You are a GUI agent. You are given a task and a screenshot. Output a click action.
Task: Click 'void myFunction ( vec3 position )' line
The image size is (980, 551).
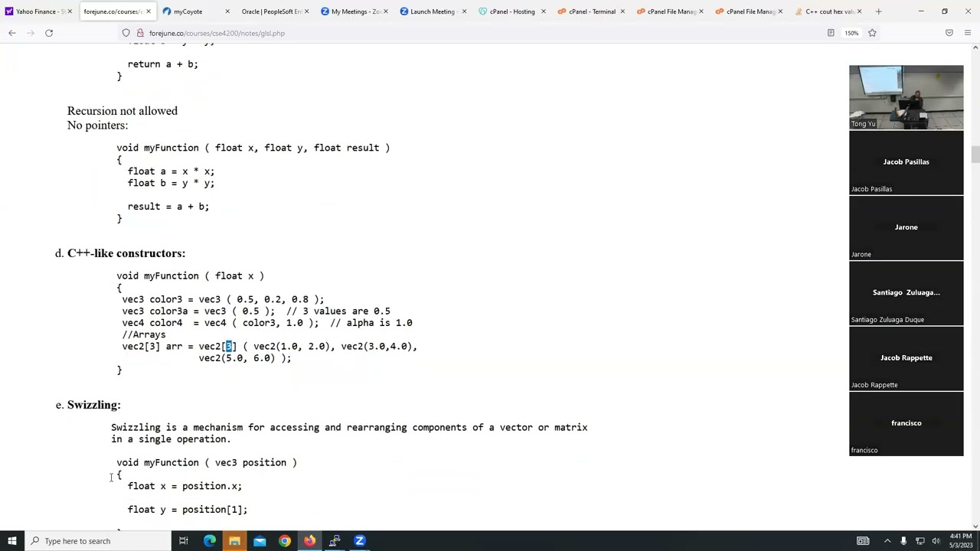[207, 463]
